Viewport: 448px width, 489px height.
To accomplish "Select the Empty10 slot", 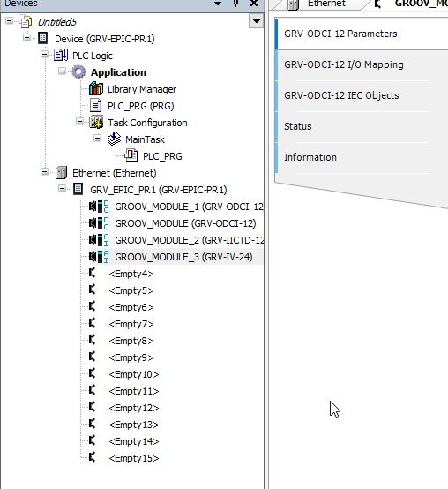I will tap(134, 374).
